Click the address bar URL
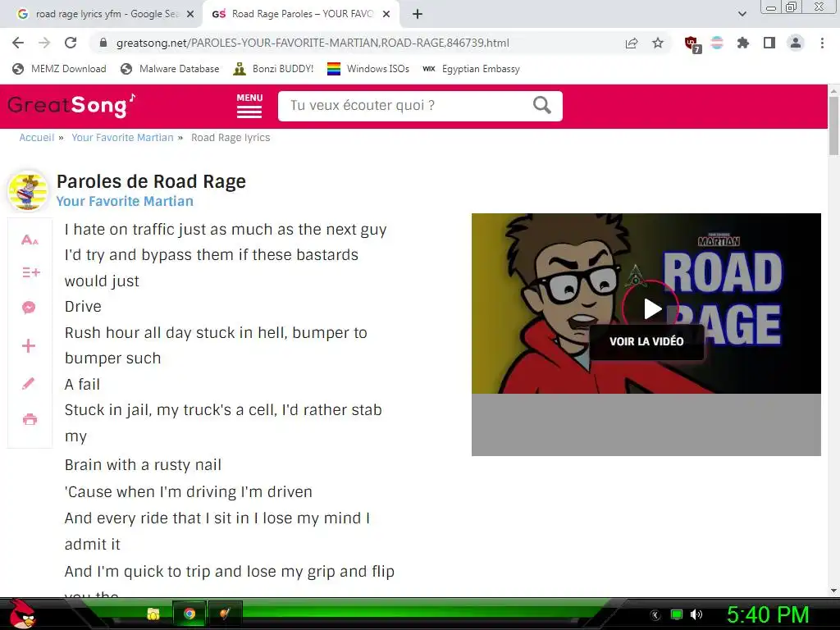 (x=313, y=43)
